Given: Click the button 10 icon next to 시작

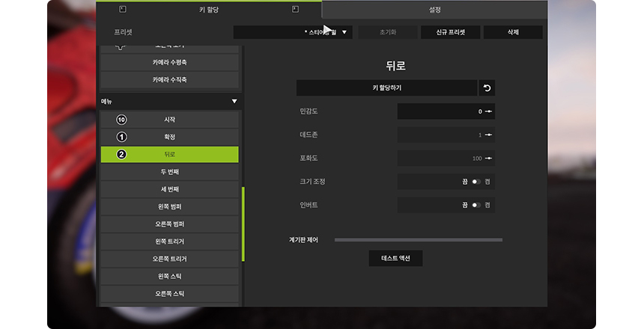Looking at the screenshot, I should pos(122,120).
